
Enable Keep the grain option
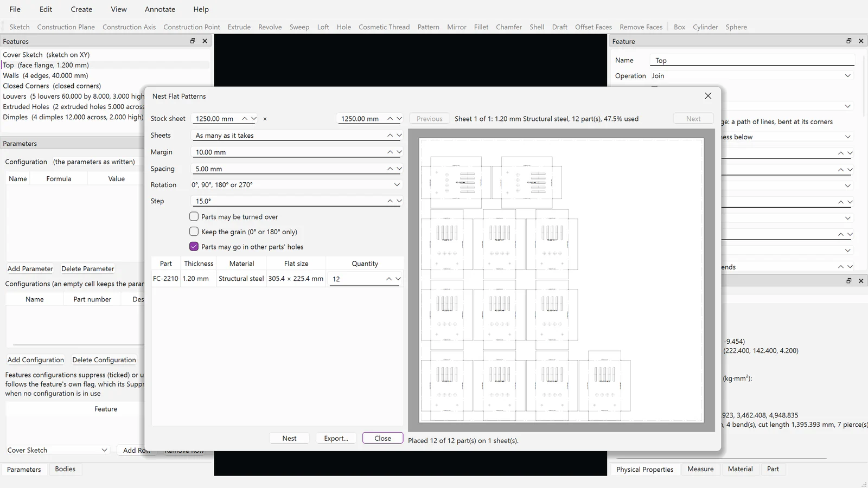tap(194, 232)
